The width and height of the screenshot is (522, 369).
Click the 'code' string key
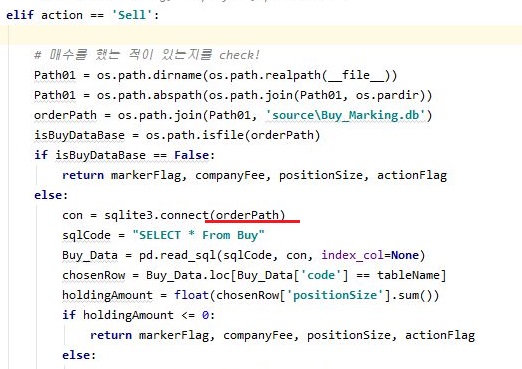[x=321, y=275]
